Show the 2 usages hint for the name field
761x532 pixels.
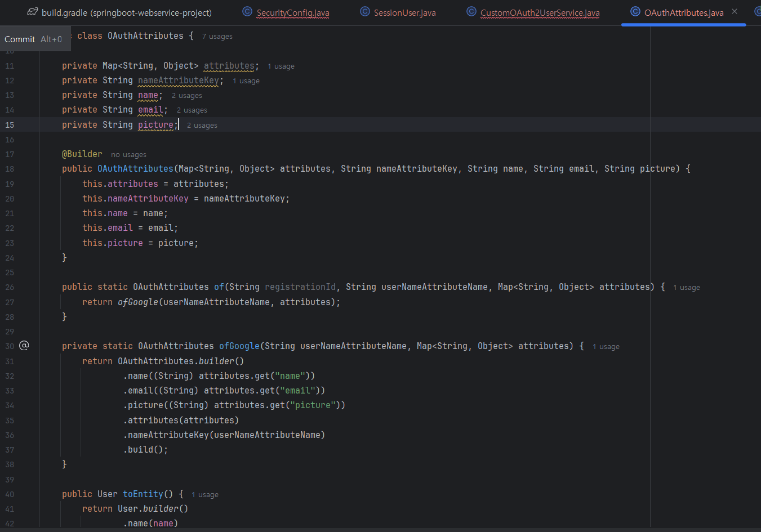[187, 96]
